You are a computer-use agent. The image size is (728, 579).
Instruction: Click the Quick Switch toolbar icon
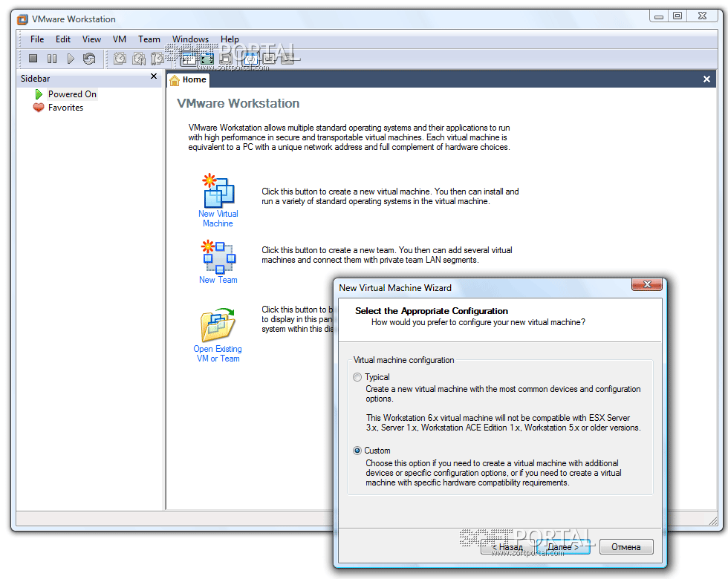tap(226, 59)
